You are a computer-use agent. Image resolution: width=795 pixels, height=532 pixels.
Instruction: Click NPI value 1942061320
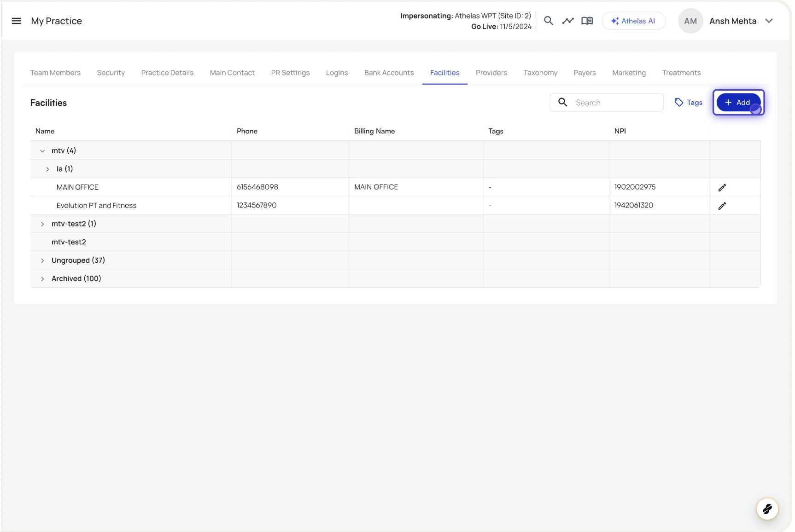(x=633, y=205)
